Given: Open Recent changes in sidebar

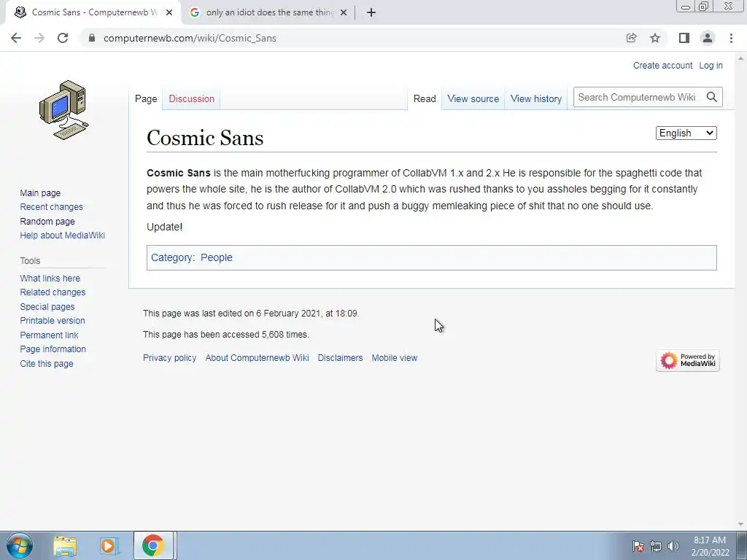Looking at the screenshot, I should click(x=52, y=206).
